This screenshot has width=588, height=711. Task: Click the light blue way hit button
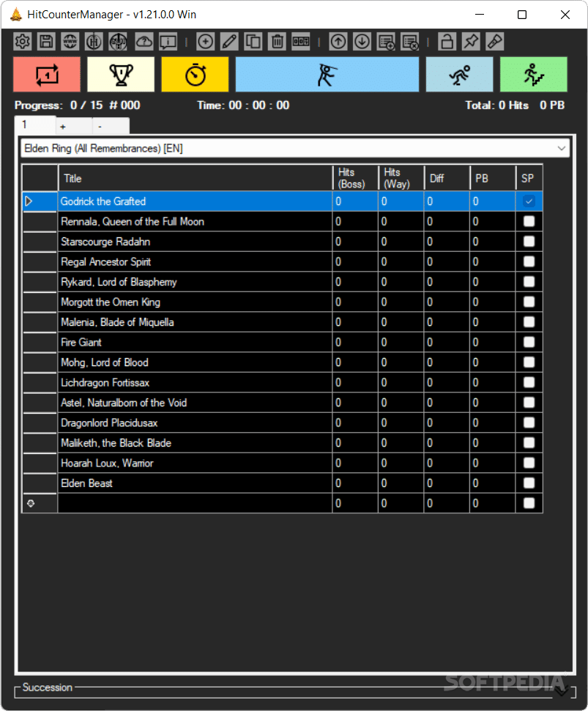point(459,75)
